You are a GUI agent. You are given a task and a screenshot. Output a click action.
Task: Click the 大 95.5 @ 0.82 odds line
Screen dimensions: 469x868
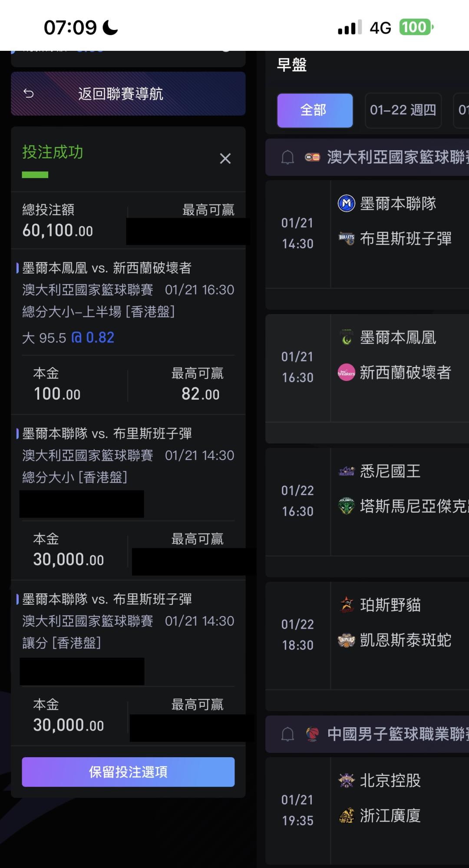pos(68,338)
